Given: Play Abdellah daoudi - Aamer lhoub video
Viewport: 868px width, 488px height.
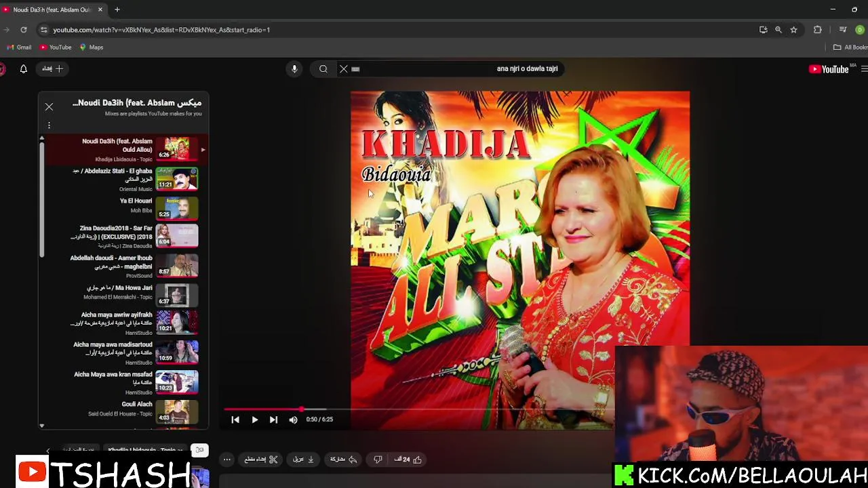Looking at the screenshot, I should point(123,266).
